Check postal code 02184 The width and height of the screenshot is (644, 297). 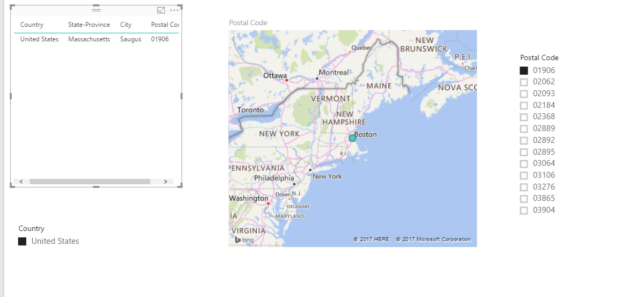pyautogui.click(x=524, y=105)
